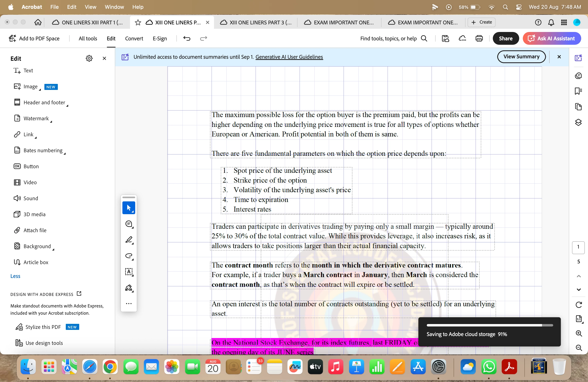This screenshot has height=382, width=588.
Task: Click the save progress bar
Action: coord(489,325)
